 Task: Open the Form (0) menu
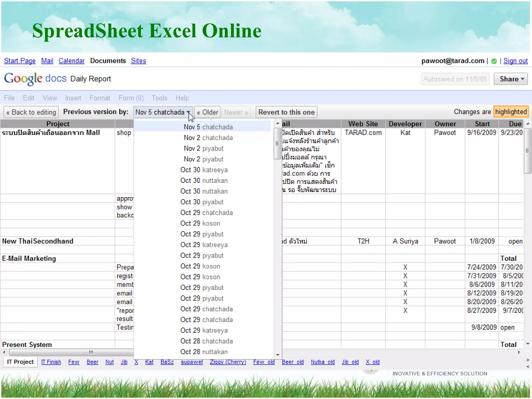pyautogui.click(x=131, y=98)
